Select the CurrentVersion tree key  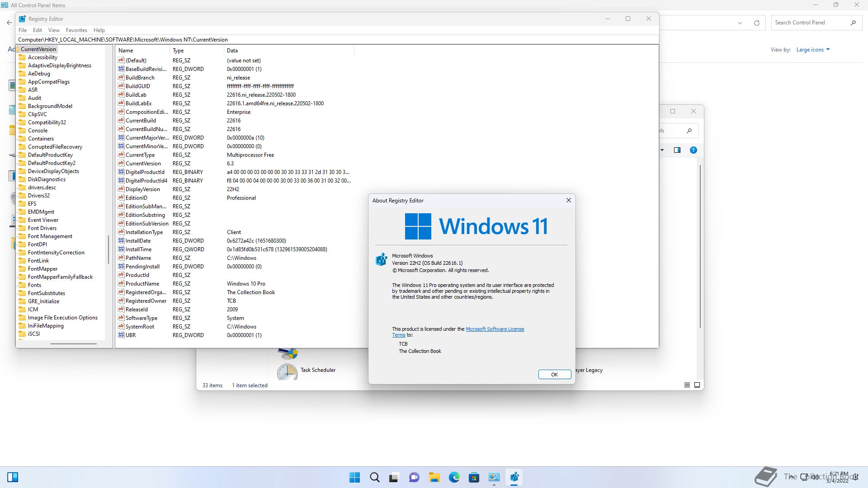coord(38,49)
